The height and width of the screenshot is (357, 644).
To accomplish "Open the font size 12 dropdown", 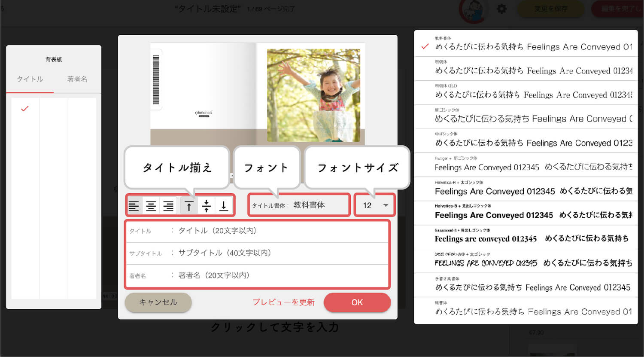I will tap(374, 205).
